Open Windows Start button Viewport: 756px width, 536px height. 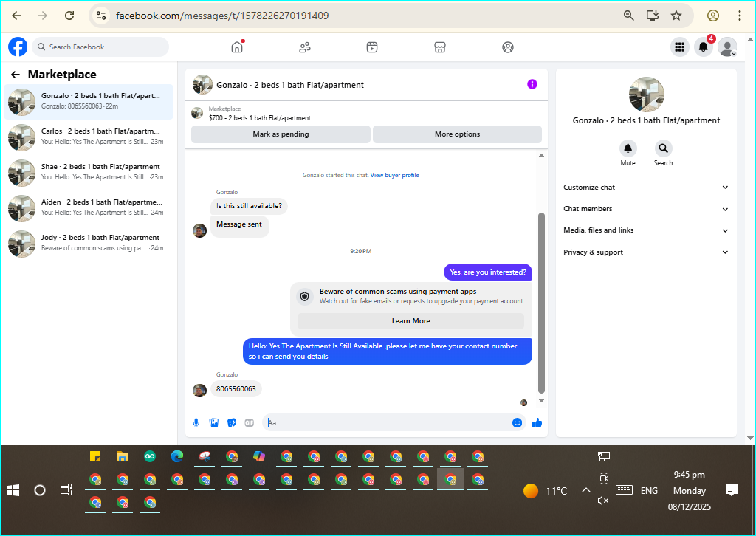click(13, 490)
